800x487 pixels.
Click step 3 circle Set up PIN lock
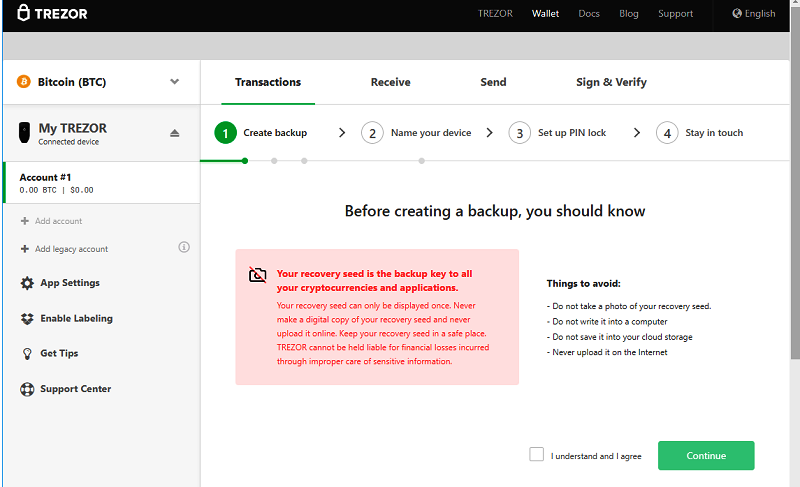pos(519,133)
